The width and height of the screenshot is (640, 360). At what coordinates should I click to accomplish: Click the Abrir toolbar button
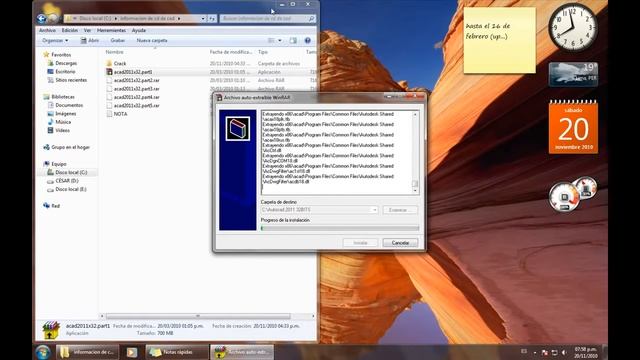pos(89,40)
